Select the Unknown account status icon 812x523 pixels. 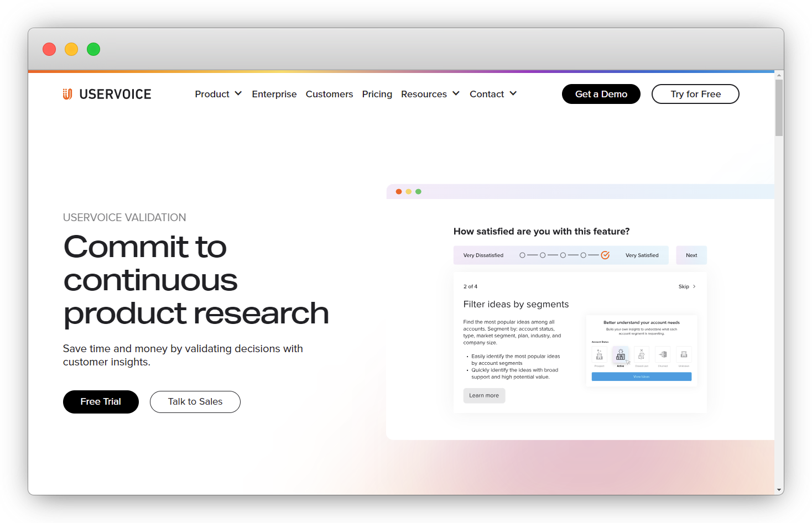point(684,355)
